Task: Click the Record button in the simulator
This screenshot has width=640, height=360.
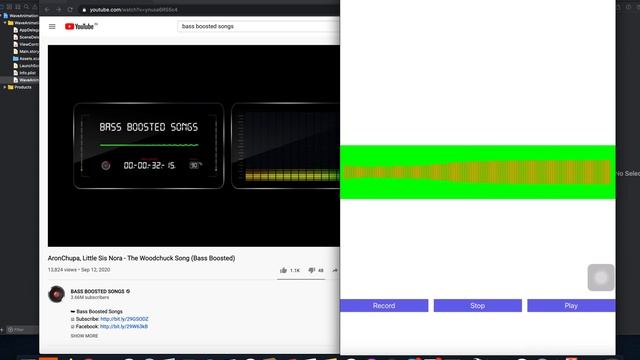Action: pos(384,306)
